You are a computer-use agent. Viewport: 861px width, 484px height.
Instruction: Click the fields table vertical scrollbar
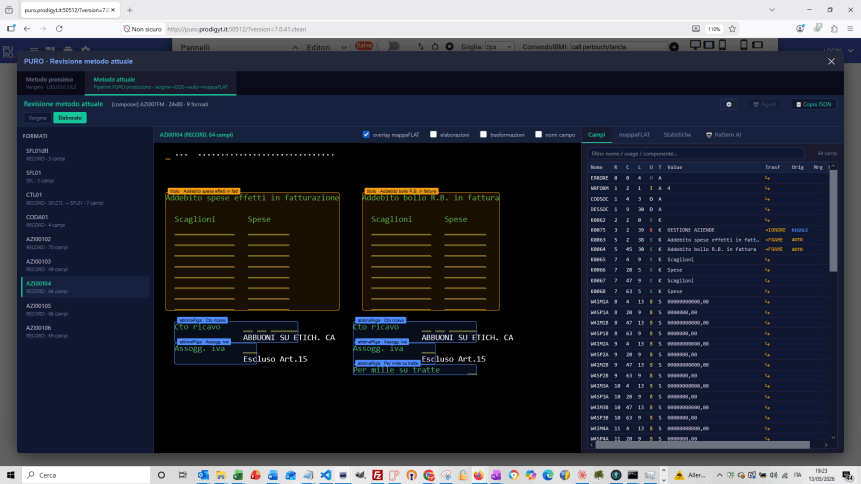pyautogui.click(x=833, y=220)
